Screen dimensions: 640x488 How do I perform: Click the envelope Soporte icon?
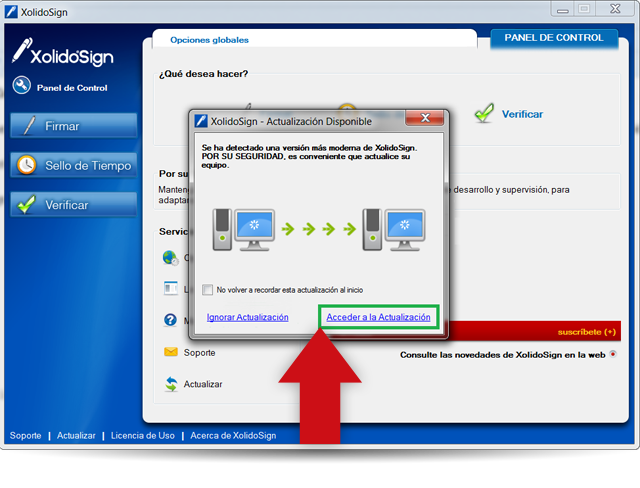(171, 352)
